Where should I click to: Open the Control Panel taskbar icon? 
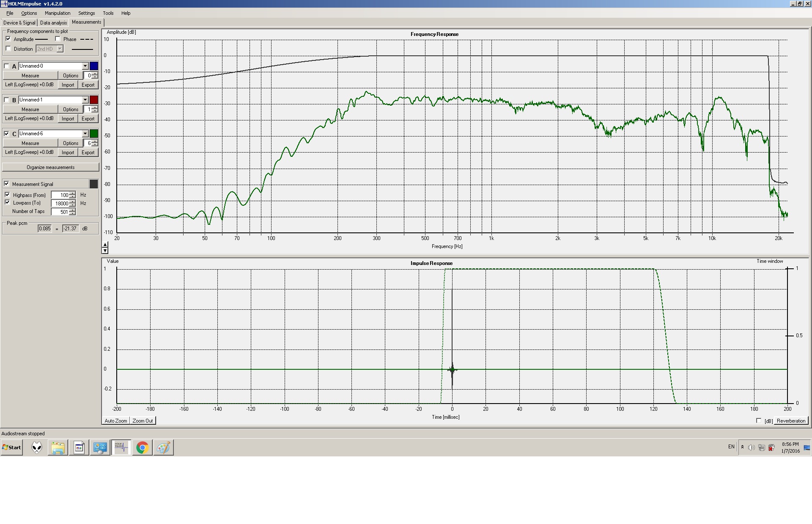click(x=100, y=448)
